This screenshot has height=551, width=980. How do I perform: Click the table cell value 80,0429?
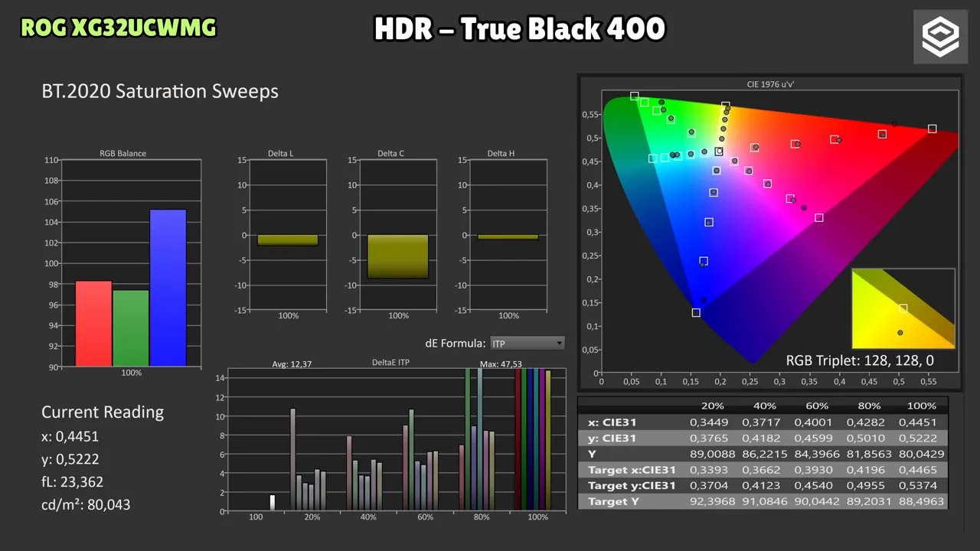point(920,455)
